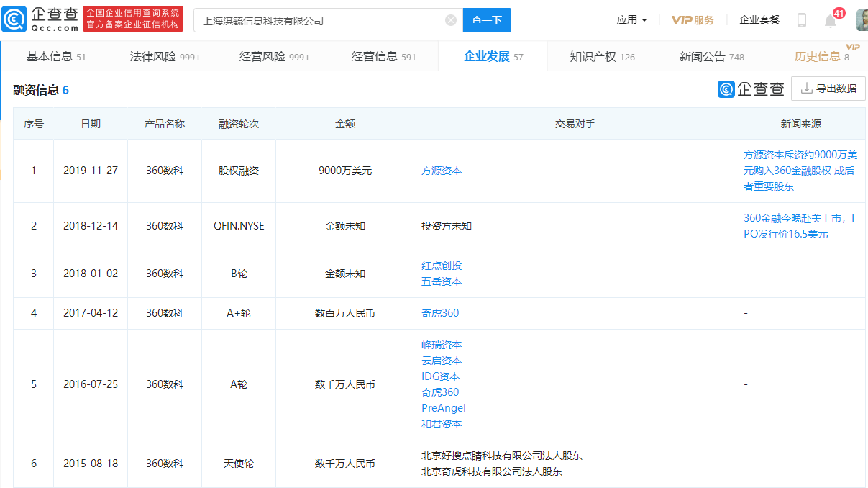868x488 pixels.
Task: Open the 历史信息 VIP tab
Action: coord(822,56)
